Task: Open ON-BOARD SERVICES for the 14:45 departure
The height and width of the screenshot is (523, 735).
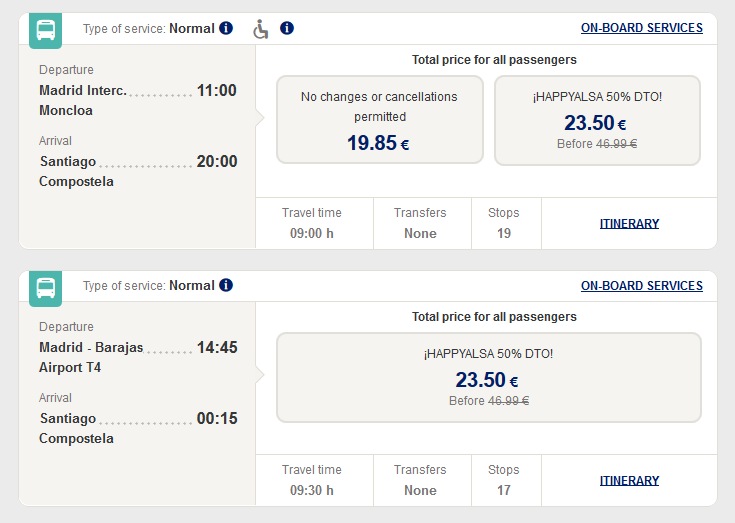Action: point(642,286)
